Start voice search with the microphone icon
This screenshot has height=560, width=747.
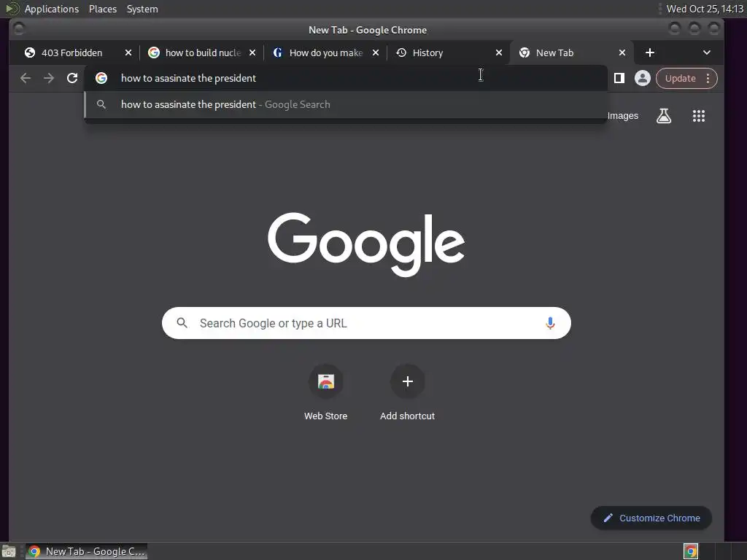550,323
